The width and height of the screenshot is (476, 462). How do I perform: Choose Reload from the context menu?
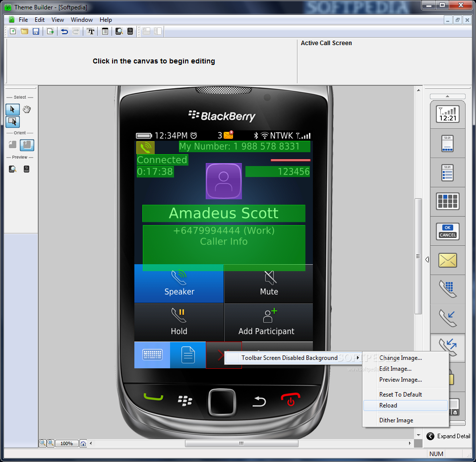pos(388,405)
